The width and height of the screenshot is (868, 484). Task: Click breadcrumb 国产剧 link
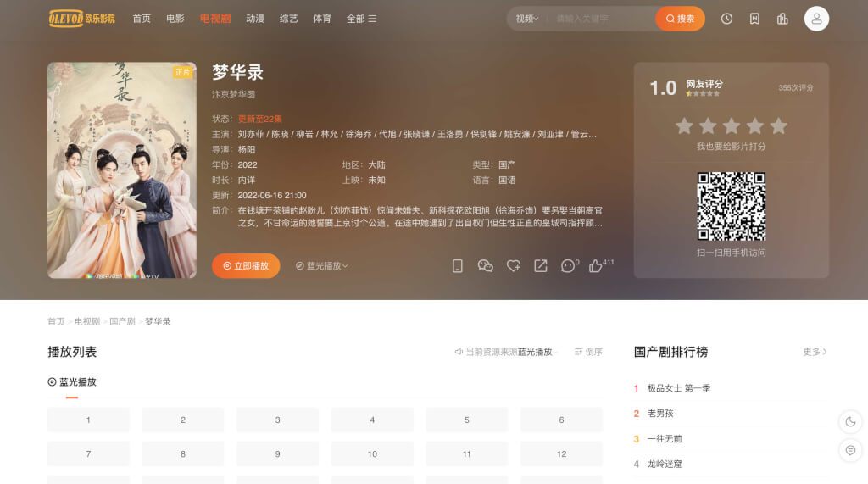(x=122, y=322)
